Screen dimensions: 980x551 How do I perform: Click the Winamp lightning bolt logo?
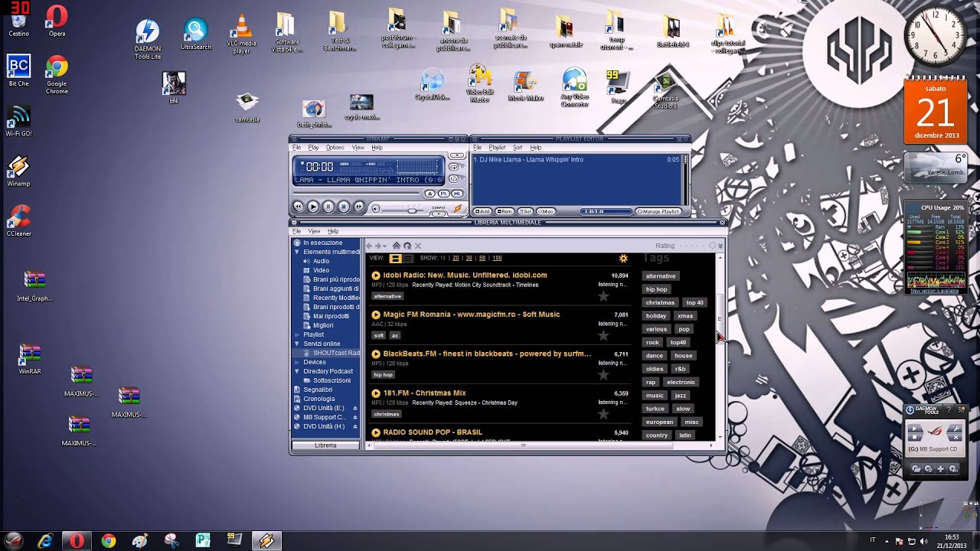(x=458, y=207)
